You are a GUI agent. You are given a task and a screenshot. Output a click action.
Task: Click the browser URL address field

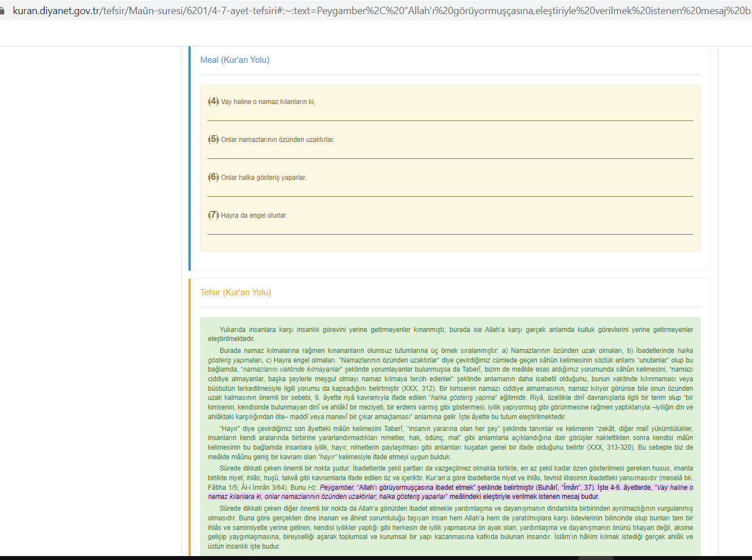pos(381,11)
